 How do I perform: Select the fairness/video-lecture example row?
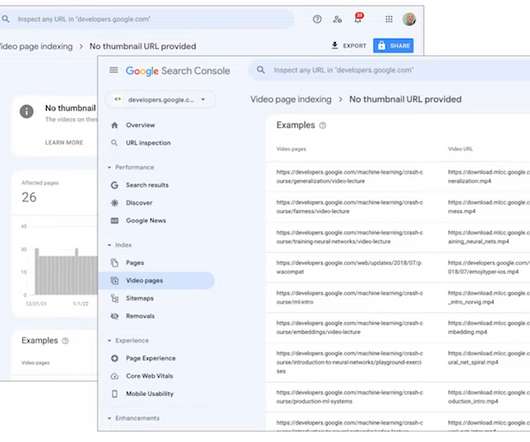point(398,207)
